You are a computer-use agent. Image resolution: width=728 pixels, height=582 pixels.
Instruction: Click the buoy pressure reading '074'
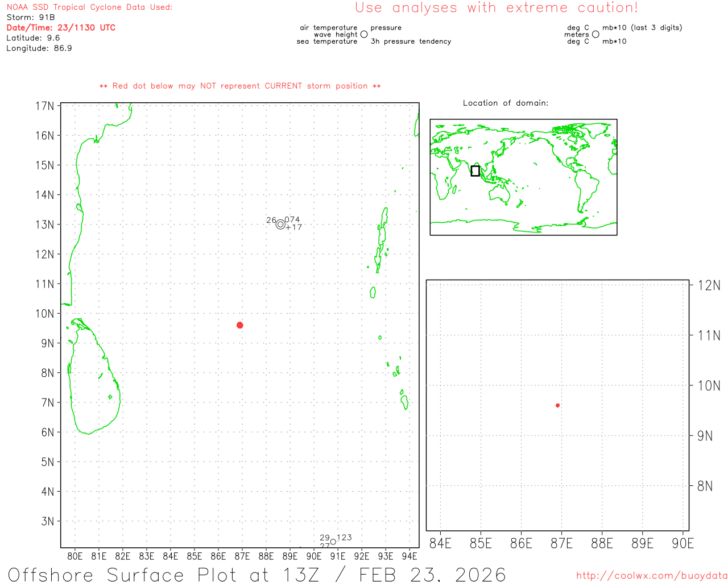click(292, 219)
